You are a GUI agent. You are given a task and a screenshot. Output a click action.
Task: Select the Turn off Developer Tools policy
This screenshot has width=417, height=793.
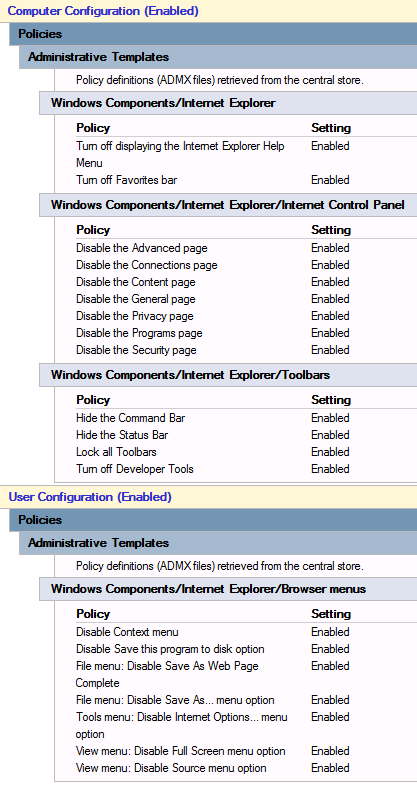134,469
